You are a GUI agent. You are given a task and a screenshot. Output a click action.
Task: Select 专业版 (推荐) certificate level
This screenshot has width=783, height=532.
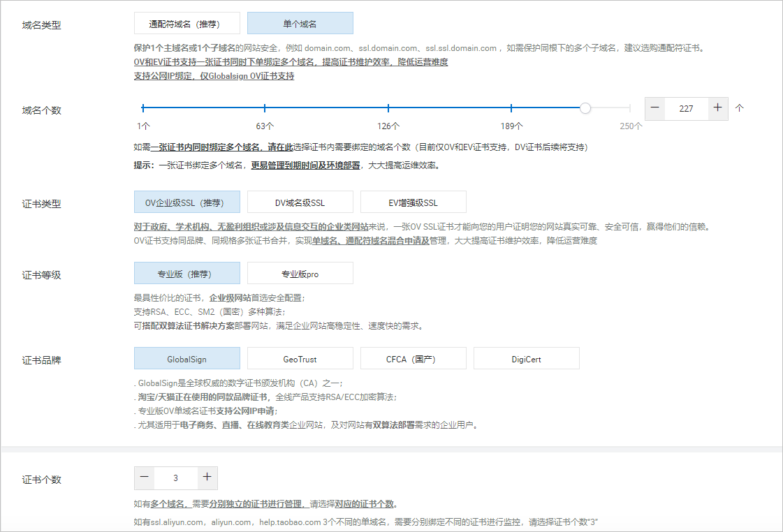[186, 274]
